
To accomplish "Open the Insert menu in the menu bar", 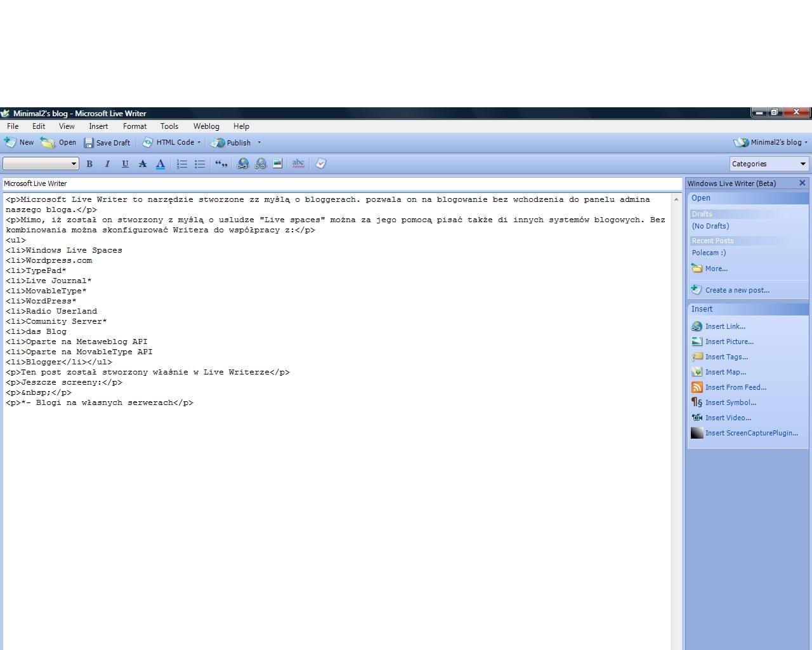I will 98,126.
